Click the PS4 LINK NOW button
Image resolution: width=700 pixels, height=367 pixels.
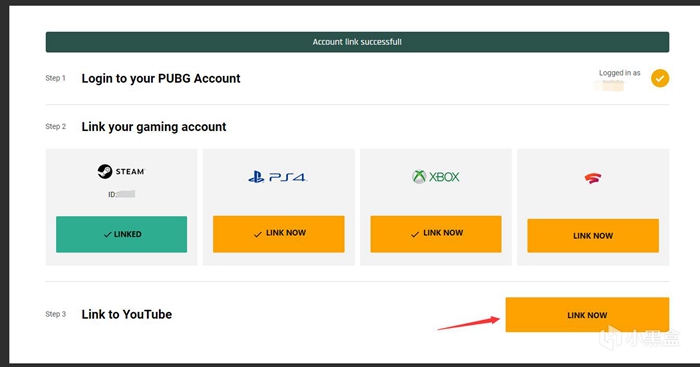[279, 234]
